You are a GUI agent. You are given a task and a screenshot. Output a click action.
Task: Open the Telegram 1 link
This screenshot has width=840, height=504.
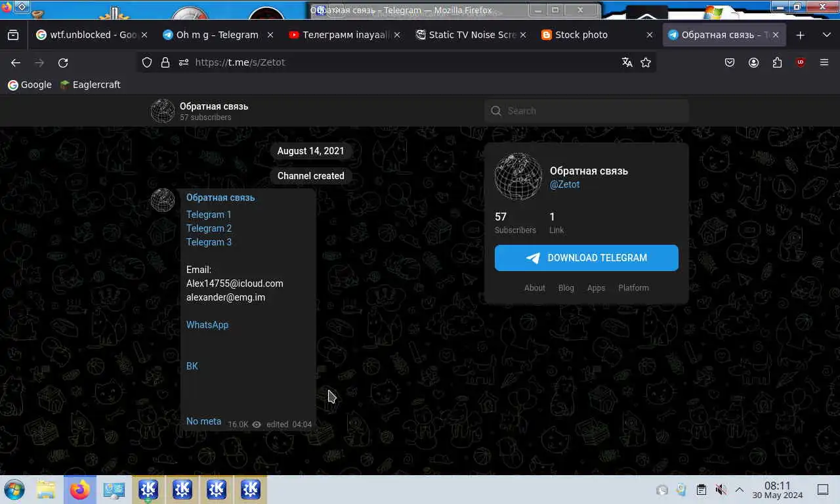coord(209,215)
